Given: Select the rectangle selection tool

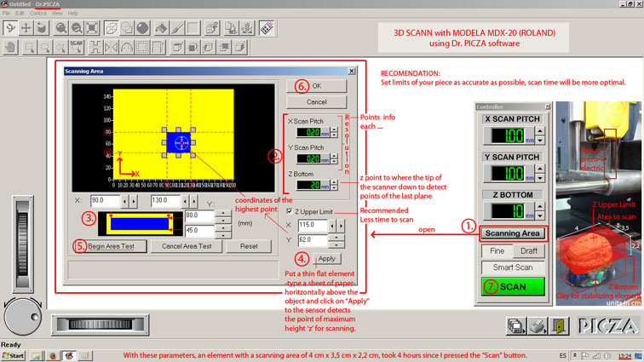Looking at the screenshot, I should point(29,47).
